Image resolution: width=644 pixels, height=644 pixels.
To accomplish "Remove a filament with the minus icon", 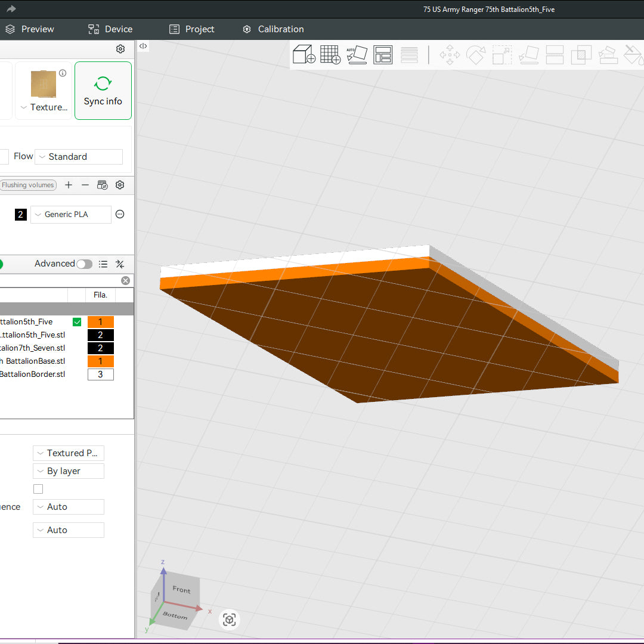I will point(85,185).
